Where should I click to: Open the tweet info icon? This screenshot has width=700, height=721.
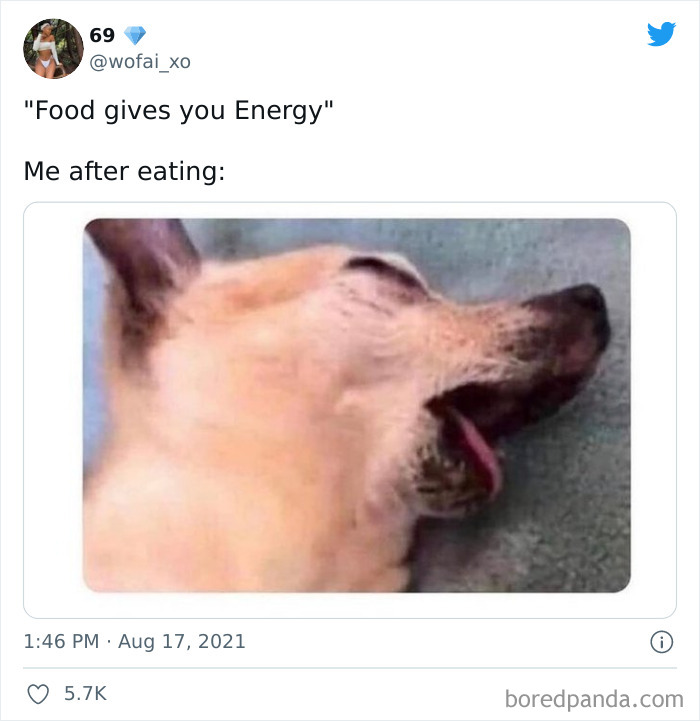(x=661, y=641)
